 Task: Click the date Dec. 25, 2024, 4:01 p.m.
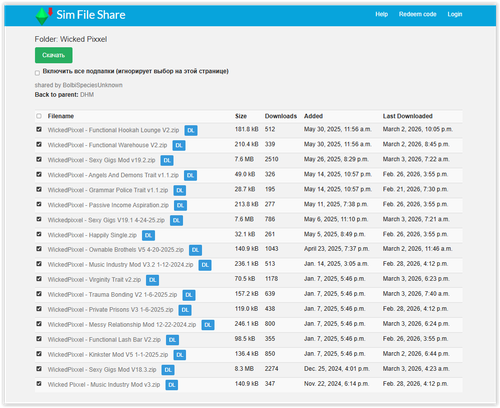tap(337, 369)
